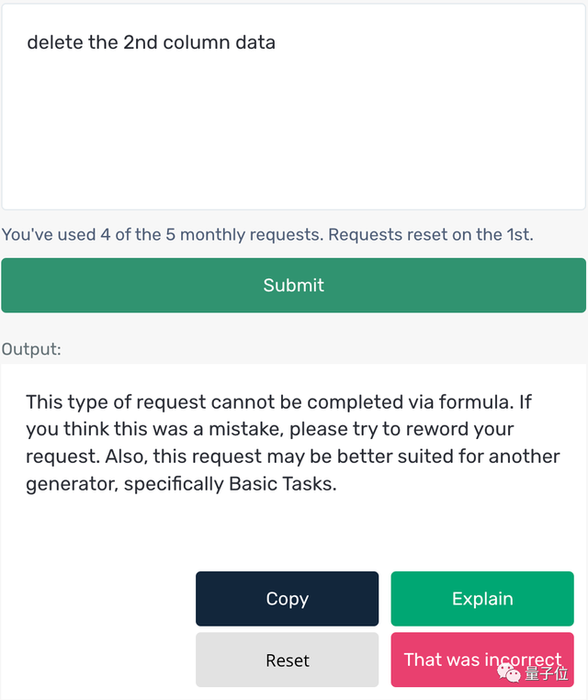Click 'Requests reset on the 1st' sentence

click(x=431, y=235)
